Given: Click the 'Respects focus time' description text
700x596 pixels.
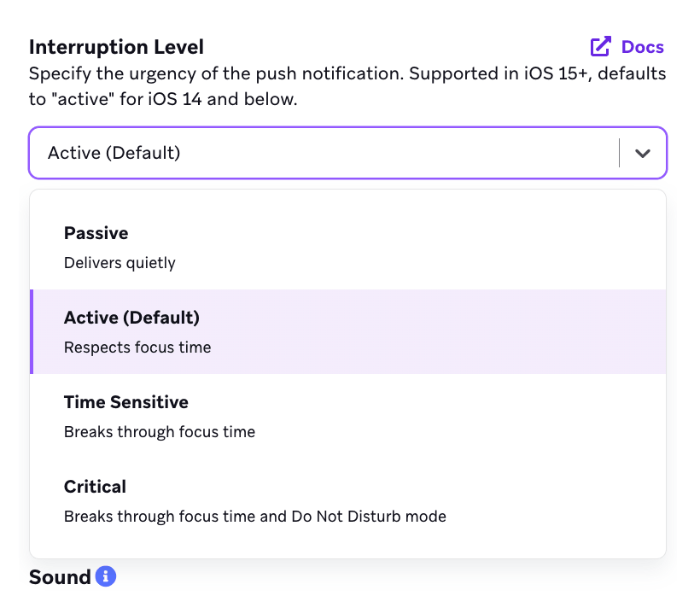Looking at the screenshot, I should 137,348.
